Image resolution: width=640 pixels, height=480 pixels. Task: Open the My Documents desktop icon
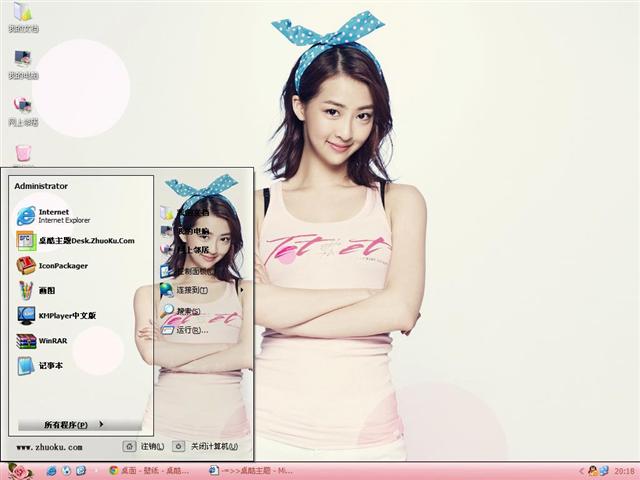23,16
